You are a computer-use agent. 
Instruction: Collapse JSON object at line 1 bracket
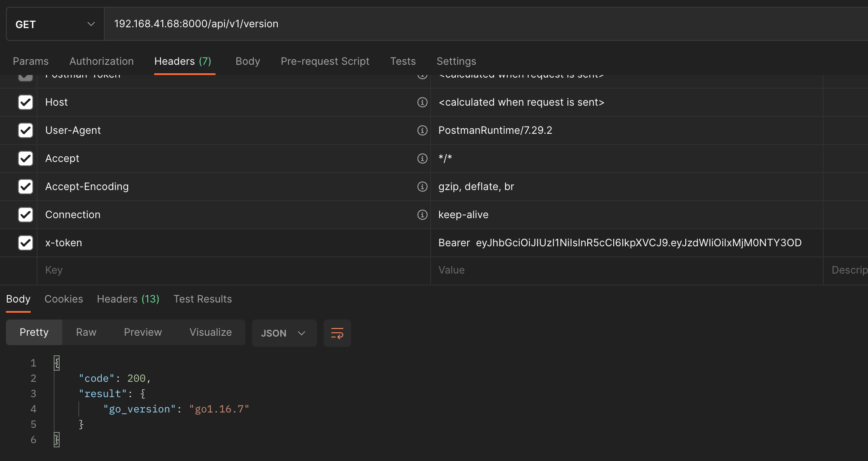pyautogui.click(x=57, y=363)
